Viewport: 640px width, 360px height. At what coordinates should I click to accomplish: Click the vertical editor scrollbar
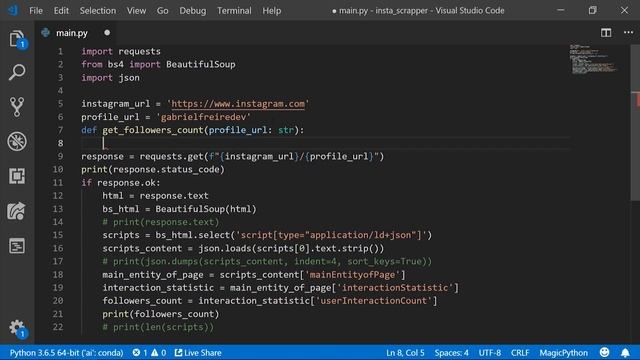(x=635, y=122)
